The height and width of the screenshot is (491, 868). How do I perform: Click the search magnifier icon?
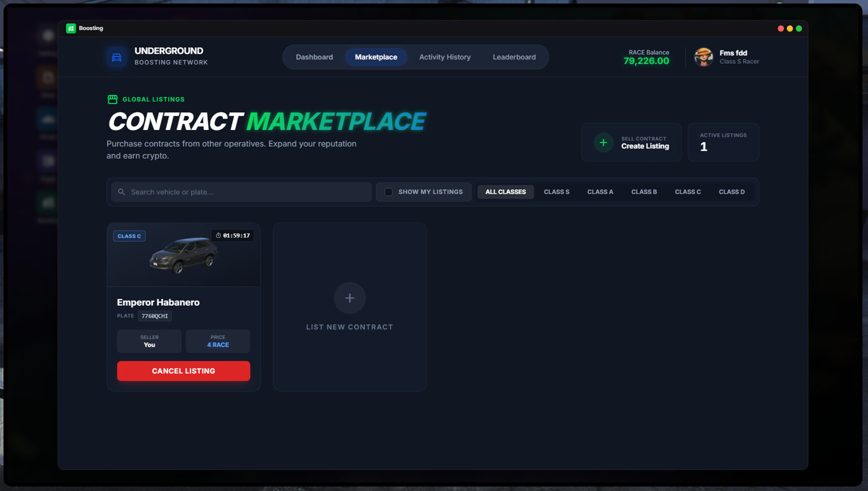121,192
